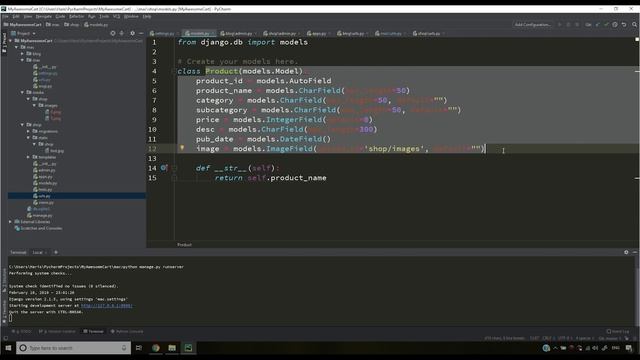Open the File menu
Viewport: 640px width, 360px height.
[x=5, y=16]
